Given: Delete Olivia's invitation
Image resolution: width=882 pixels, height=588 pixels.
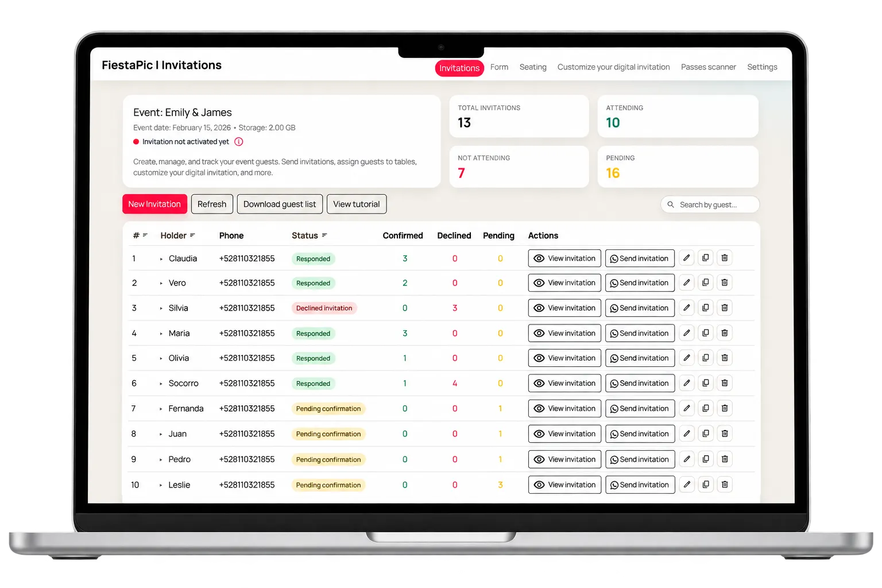Looking at the screenshot, I should coord(725,358).
